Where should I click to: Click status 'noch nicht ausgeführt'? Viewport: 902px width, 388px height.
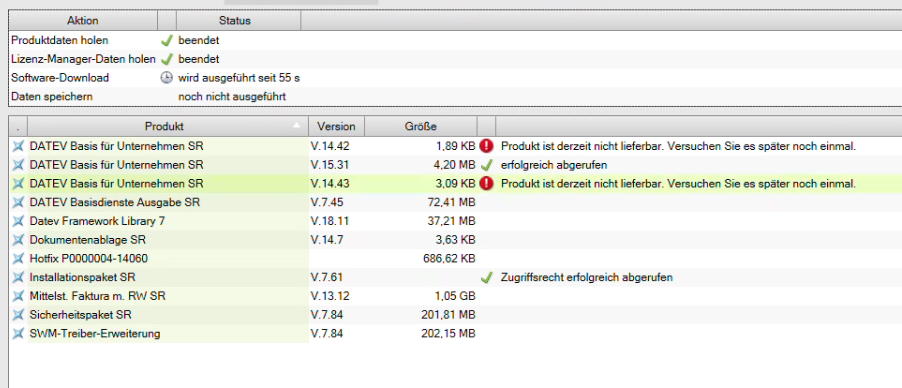tap(232, 97)
